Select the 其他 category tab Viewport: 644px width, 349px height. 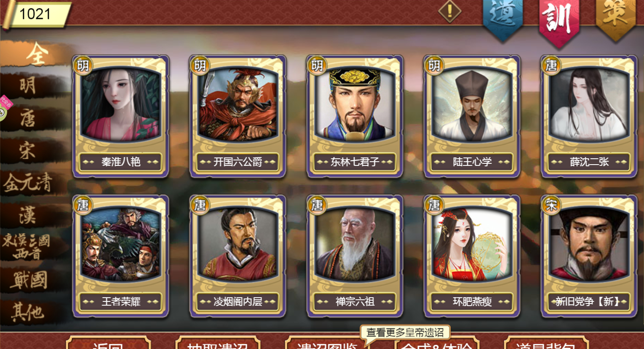point(29,312)
